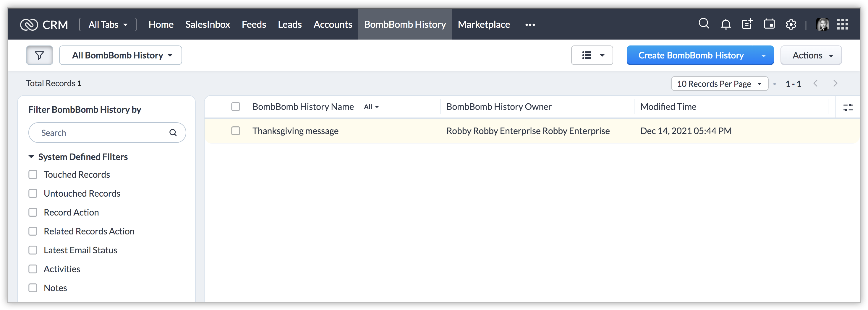Click owner Robby Robby Enterprise cell

[528, 131]
